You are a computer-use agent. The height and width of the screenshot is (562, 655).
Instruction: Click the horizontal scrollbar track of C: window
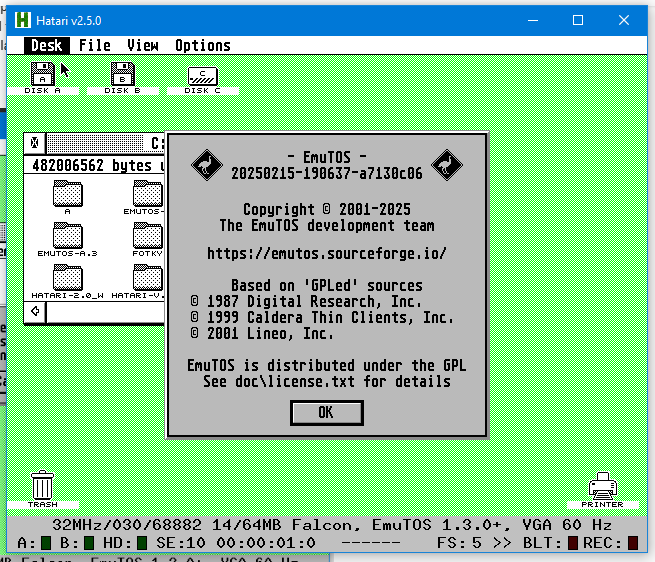(x=106, y=312)
